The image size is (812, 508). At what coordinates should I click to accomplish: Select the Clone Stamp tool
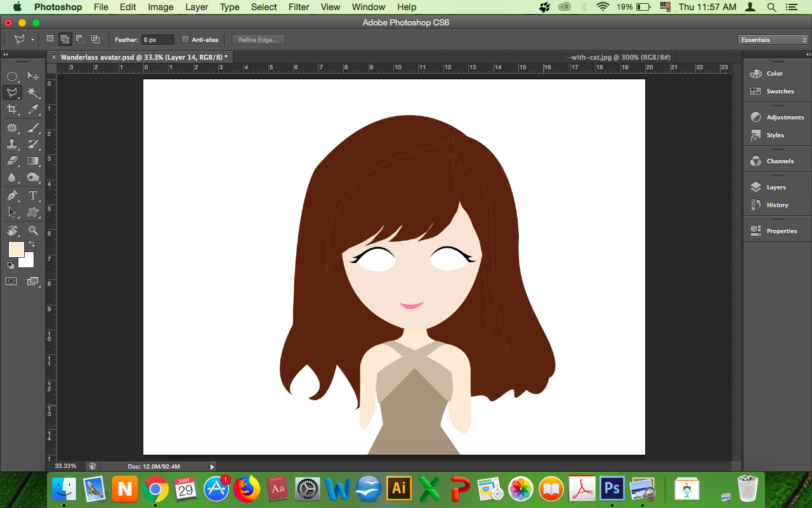coord(12,144)
